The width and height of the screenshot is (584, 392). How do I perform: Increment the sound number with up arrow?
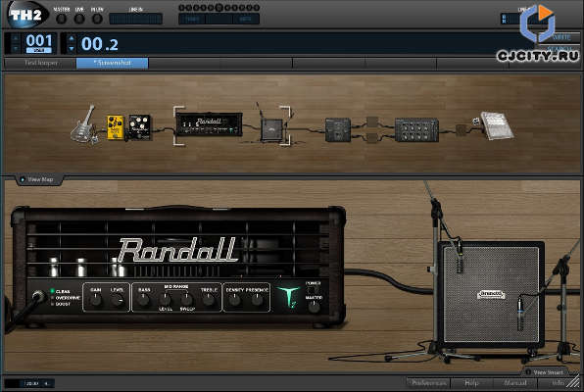coord(72,38)
